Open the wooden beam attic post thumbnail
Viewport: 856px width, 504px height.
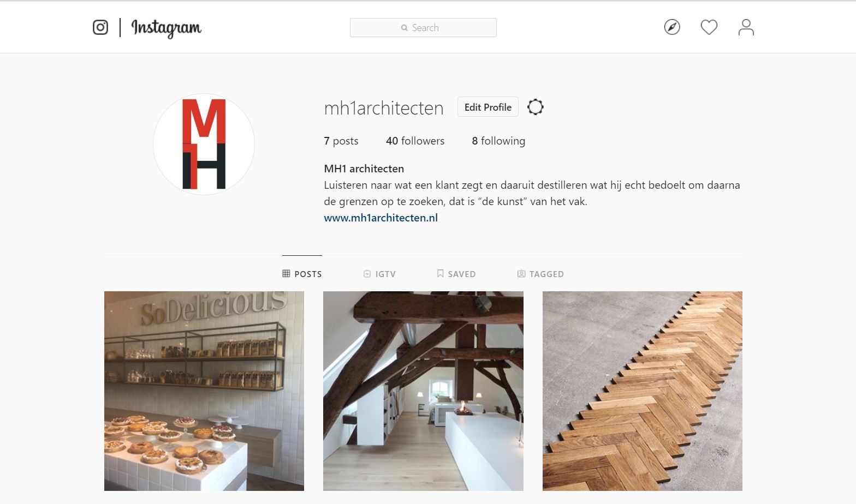coord(423,391)
